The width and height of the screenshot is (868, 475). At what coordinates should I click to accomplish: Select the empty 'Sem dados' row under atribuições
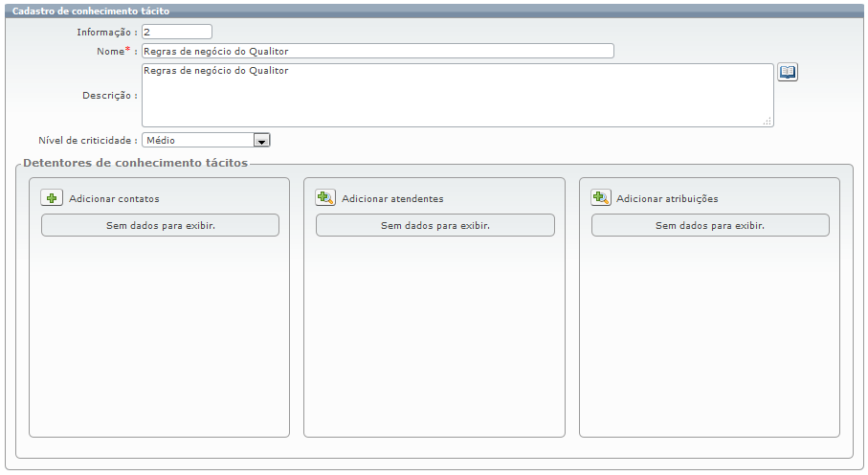(x=709, y=226)
